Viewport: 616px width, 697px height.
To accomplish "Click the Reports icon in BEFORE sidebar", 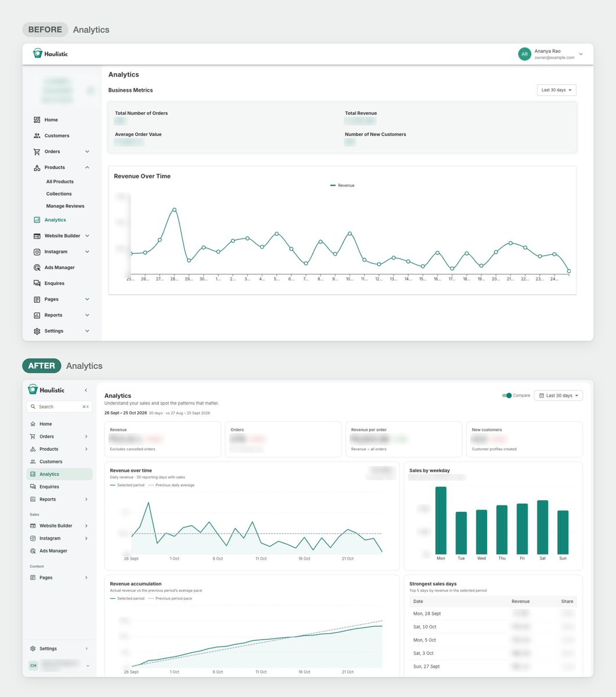I will pyautogui.click(x=37, y=315).
